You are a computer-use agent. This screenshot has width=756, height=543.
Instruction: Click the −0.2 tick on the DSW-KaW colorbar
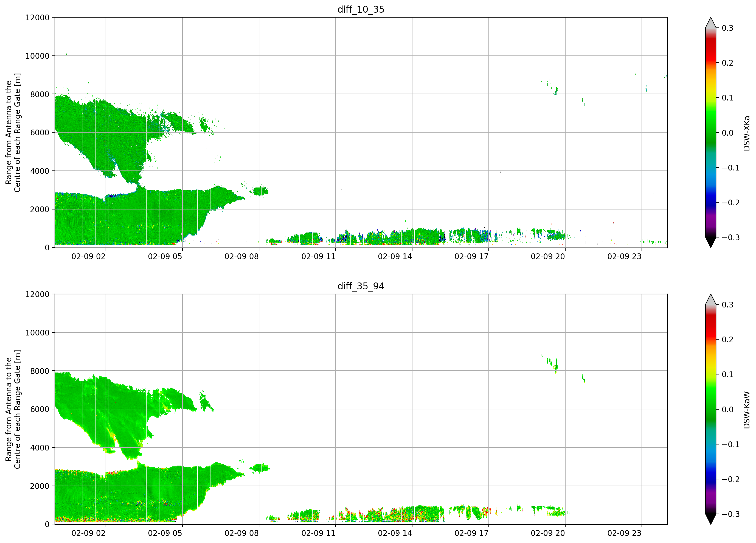tap(731, 479)
